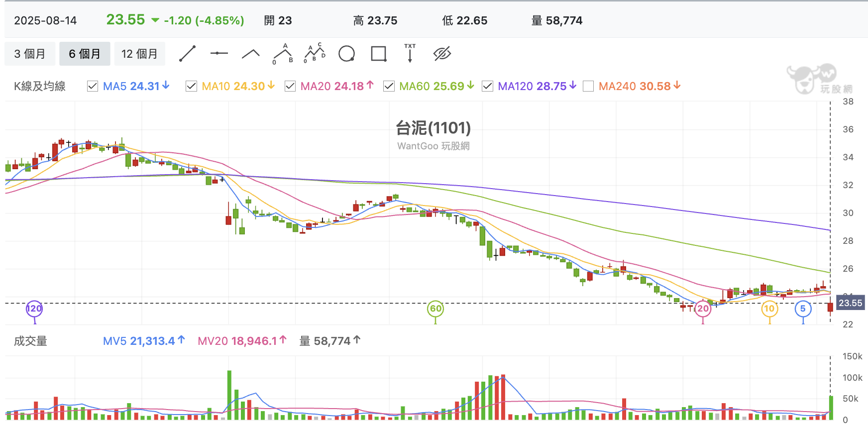Click the K線及均線 section label
This screenshot has height=427, width=868.
(40, 86)
